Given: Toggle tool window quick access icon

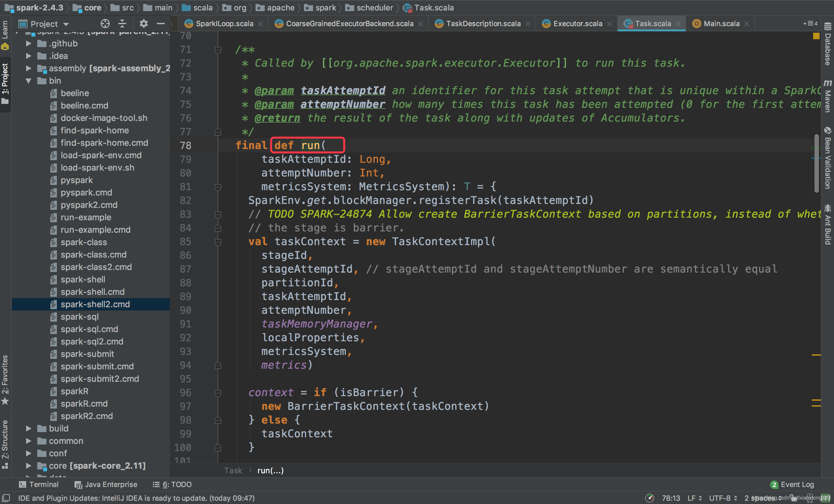Looking at the screenshot, I should [x=6, y=498].
